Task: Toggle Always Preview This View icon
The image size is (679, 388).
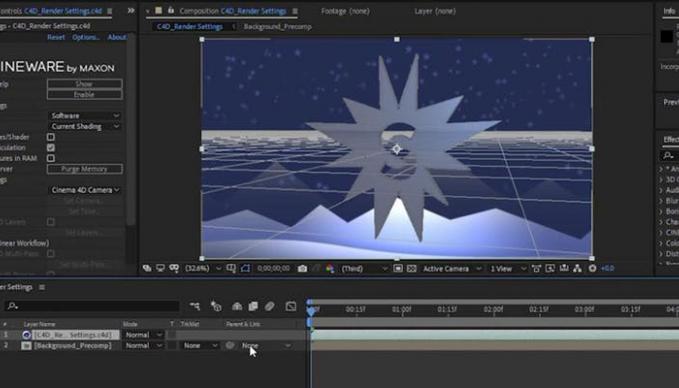Action: pyautogui.click(x=147, y=268)
